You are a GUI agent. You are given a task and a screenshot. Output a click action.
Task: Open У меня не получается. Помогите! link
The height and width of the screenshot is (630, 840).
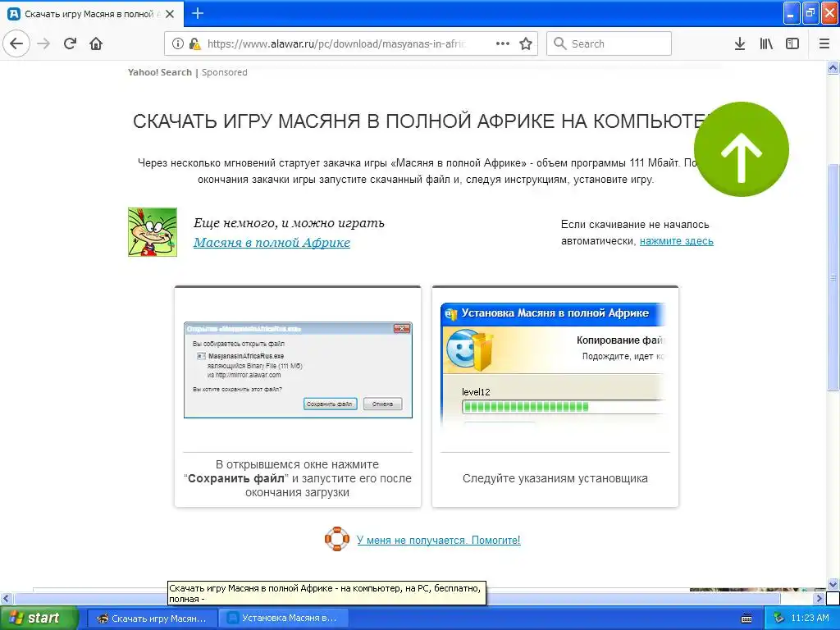pos(438,540)
